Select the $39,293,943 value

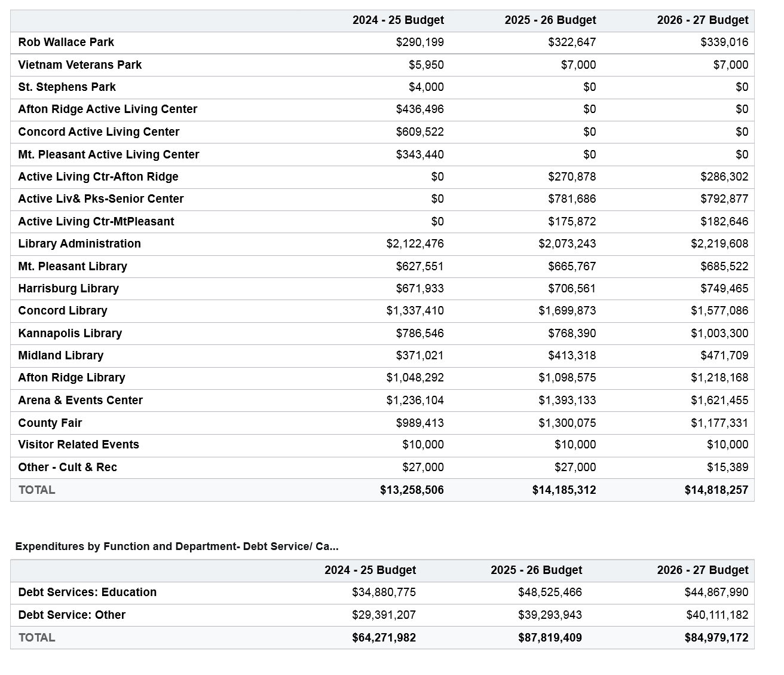coord(550,615)
